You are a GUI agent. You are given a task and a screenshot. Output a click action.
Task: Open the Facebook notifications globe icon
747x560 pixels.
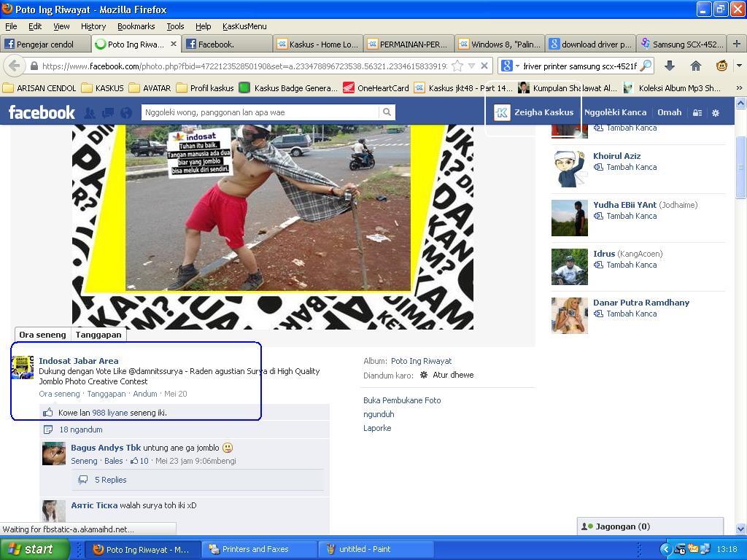126,113
